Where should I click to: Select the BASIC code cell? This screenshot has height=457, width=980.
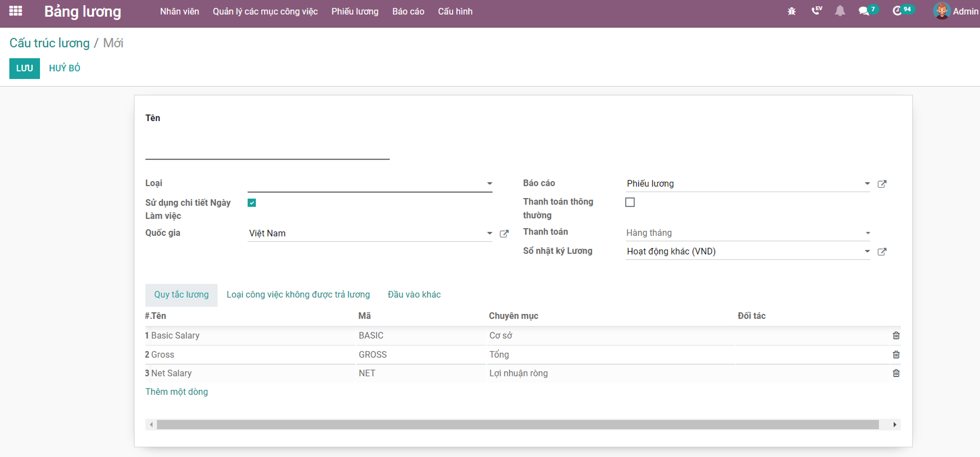coord(421,336)
